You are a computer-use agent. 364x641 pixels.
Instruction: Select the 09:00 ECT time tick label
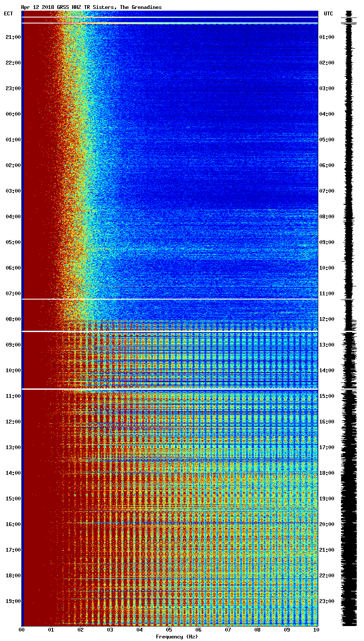pyautogui.click(x=13, y=345)
